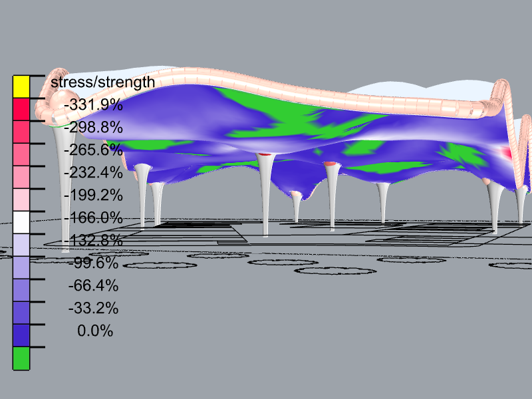Click the 0.0% legend label
Viewport: 532px width, 399px height.
pyautogui.click(x=95, y=331)
